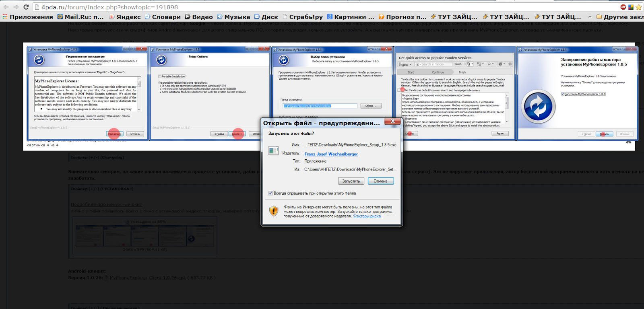Open the Словари bookmark
The height and width of the screenshot is (309, 644).
[x=163, y=17]
